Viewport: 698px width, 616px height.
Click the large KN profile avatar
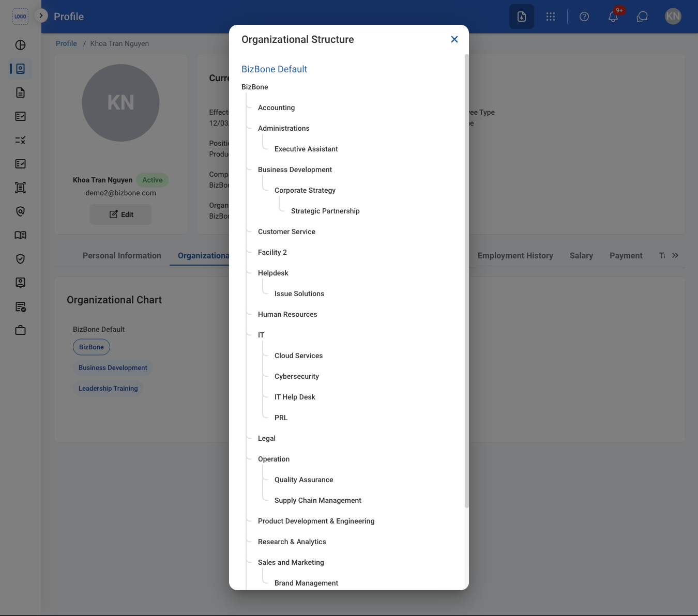pyautogui.click(x=120, y=103)
